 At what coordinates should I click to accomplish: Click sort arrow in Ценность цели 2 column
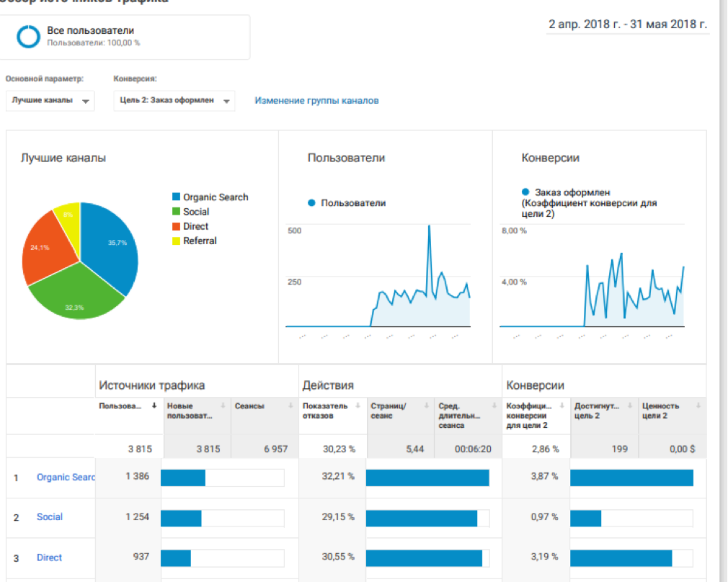(x=698, y=406)
